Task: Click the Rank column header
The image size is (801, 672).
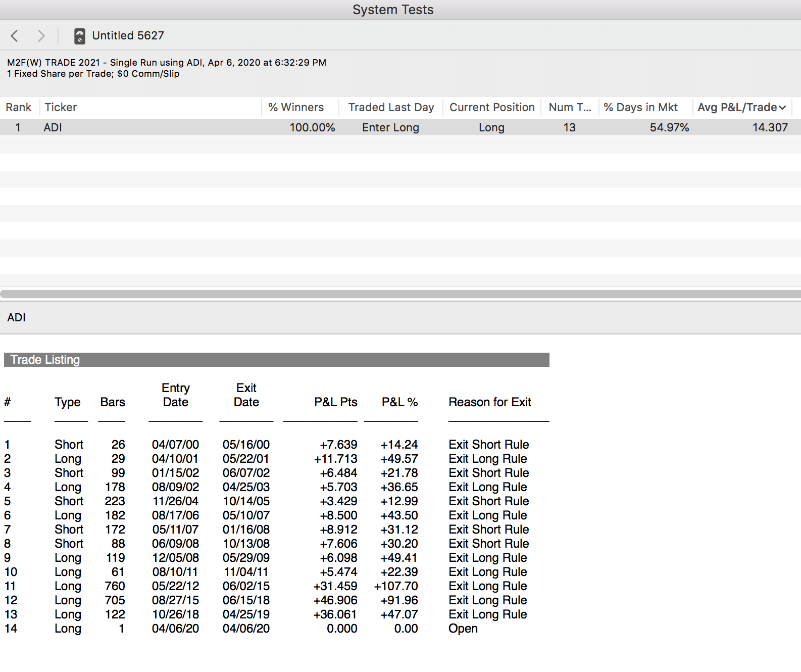Action: (x=19, y=108)
